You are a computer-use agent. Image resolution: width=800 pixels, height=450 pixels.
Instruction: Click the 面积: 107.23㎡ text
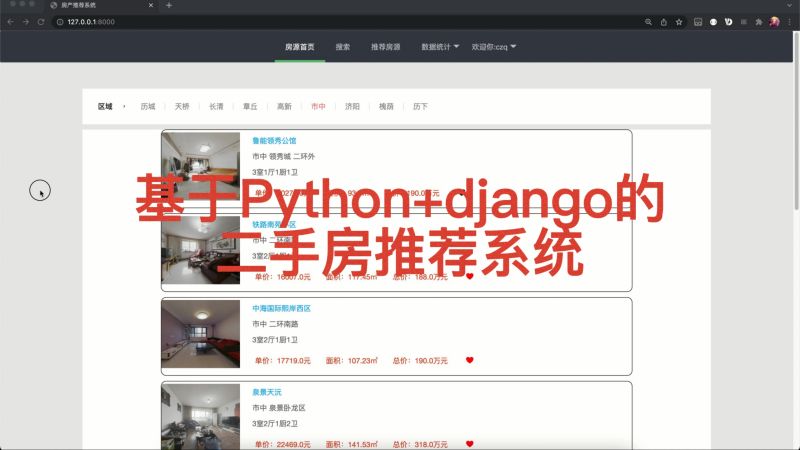(x=352, y=360)
